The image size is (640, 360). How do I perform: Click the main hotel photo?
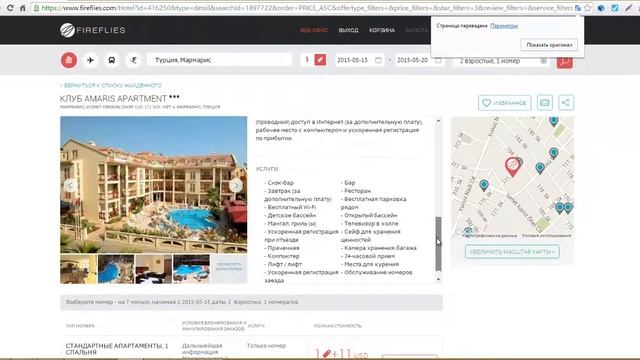coord(153,184)
